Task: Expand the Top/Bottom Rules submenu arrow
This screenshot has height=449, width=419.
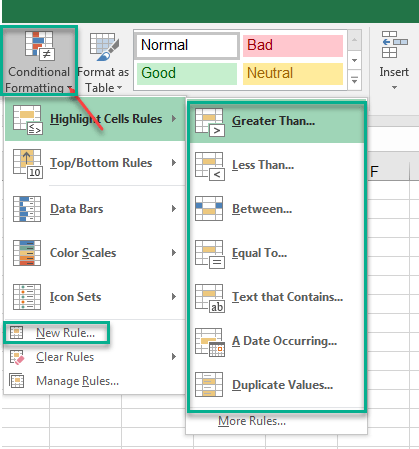Action: (x=174, y=163)
